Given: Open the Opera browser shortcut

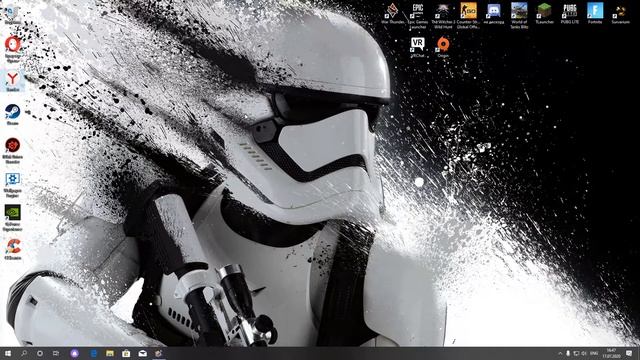Looking at the screenshot, I should pyautogui.click(x=13, y=49).
